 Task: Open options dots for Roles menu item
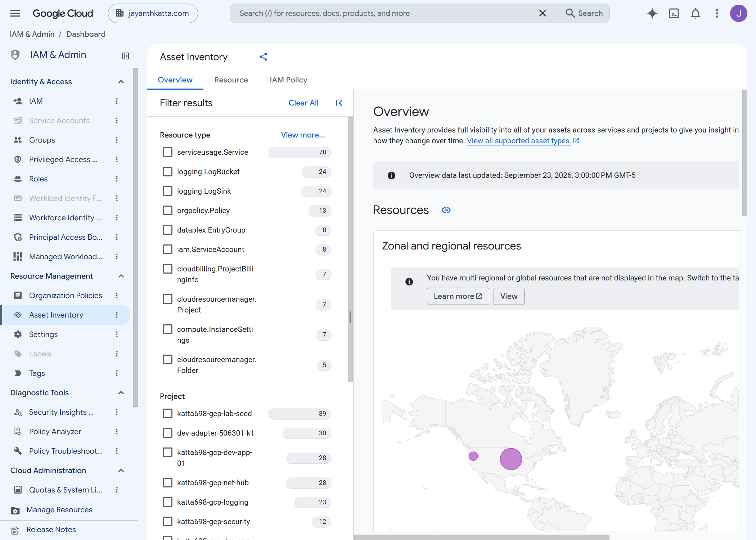tap(117, 179)
